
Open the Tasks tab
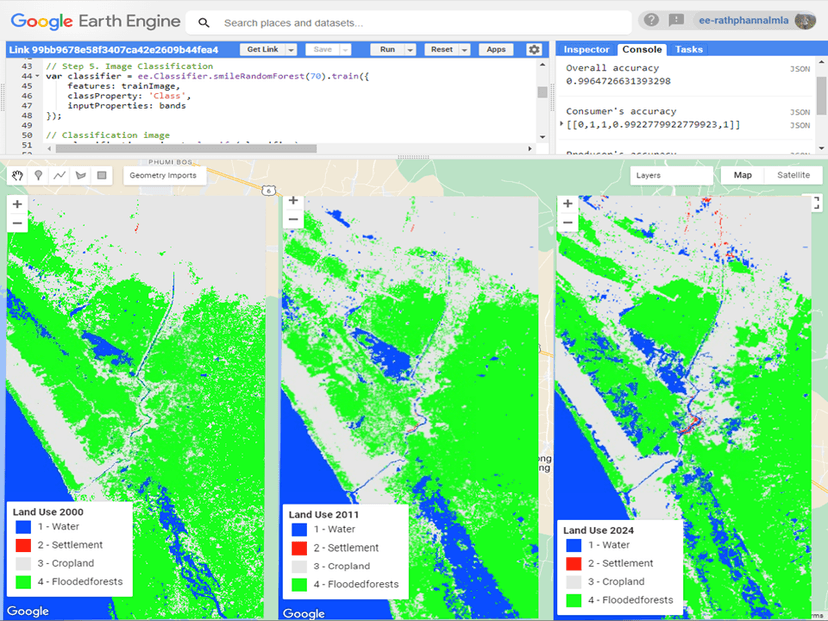(688, 49)
